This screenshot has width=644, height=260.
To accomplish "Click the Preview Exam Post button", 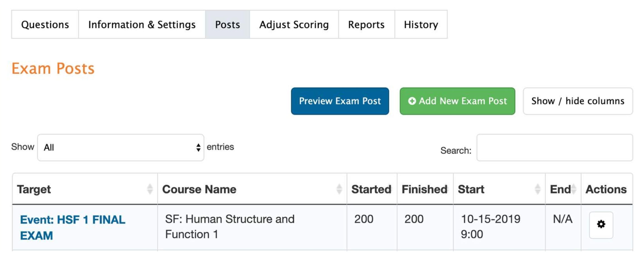I will tap(340, 101).
